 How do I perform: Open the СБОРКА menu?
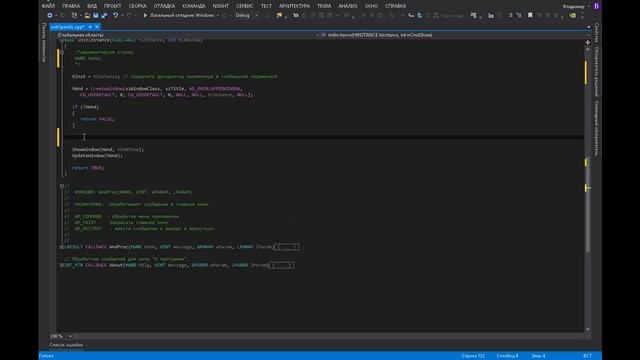pyautogui.click(x=138, y=6)
